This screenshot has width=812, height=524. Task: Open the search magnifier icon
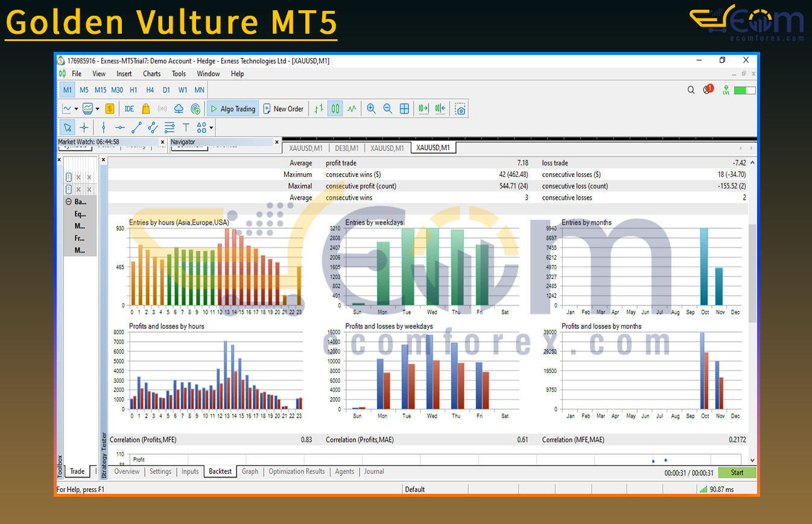691,90
